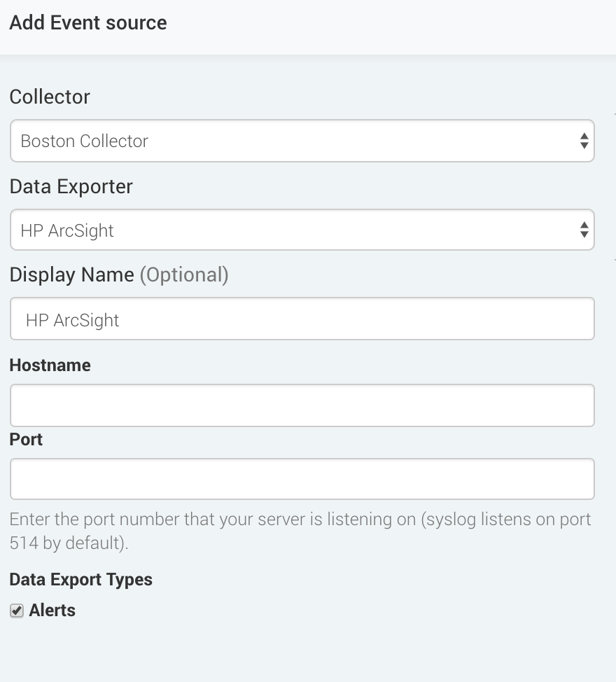Click the up-down arrows on Collector select
Image resolution: width=616 pixels, height=682 pixels.
coord(584,141)
